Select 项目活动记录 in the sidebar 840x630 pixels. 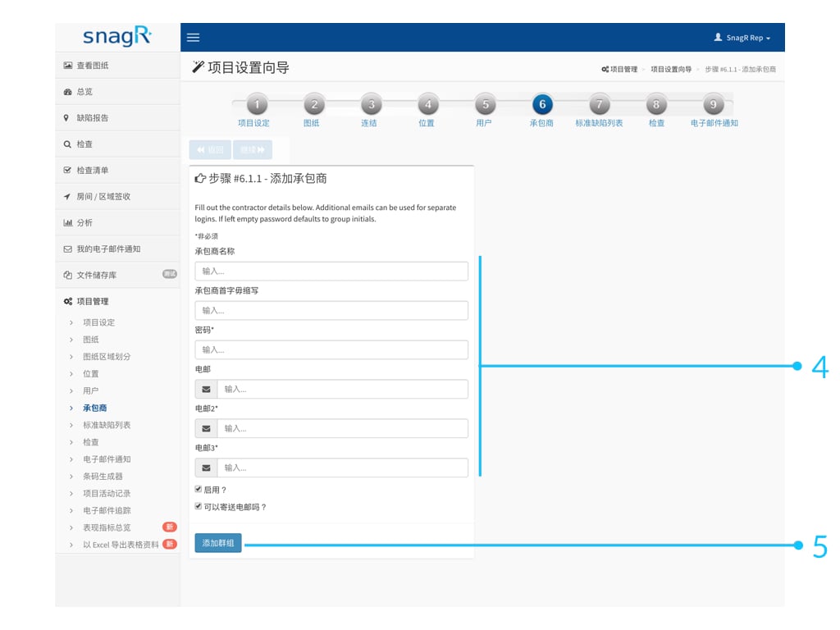click(107, 493)
